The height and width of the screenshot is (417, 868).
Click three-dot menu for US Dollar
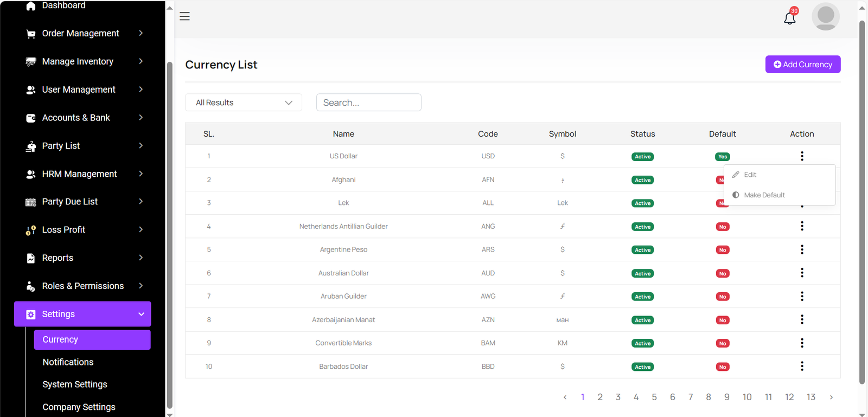click(802, 156)
